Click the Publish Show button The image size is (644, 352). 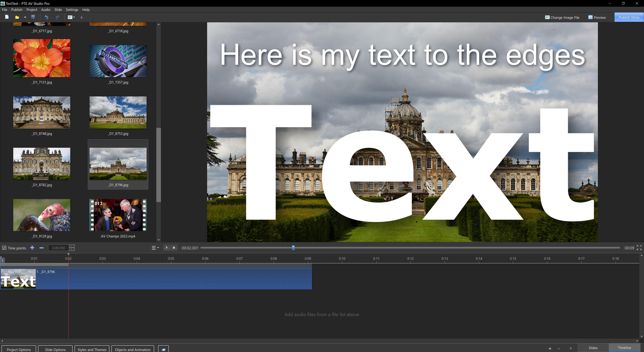[x=629, y=17]
